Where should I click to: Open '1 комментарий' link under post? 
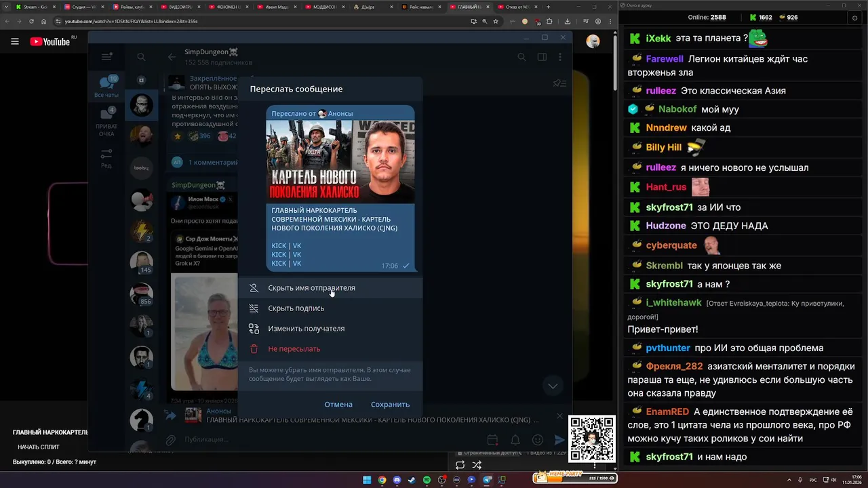pyautogui.click(x=212, y=163)
